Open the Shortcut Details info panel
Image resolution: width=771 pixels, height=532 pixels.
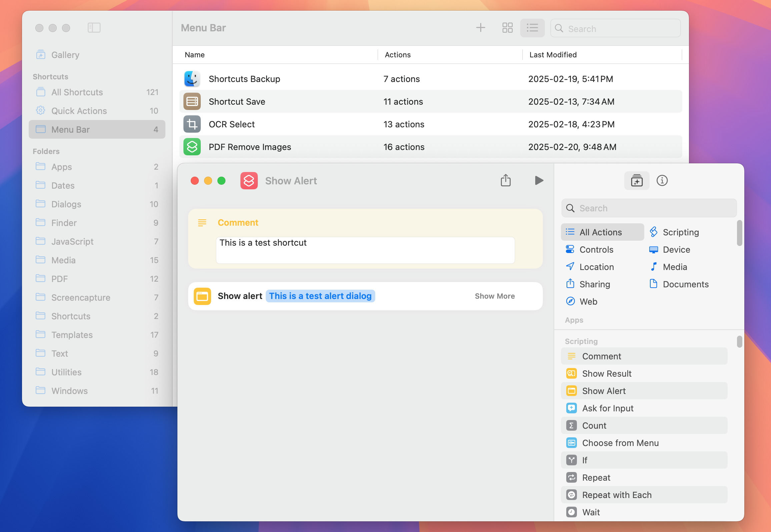pos(662,180)
